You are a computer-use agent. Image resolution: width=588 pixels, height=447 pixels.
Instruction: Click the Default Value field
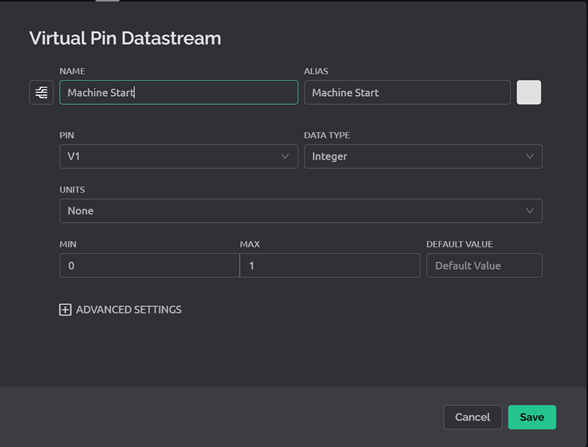click(484, 266)
